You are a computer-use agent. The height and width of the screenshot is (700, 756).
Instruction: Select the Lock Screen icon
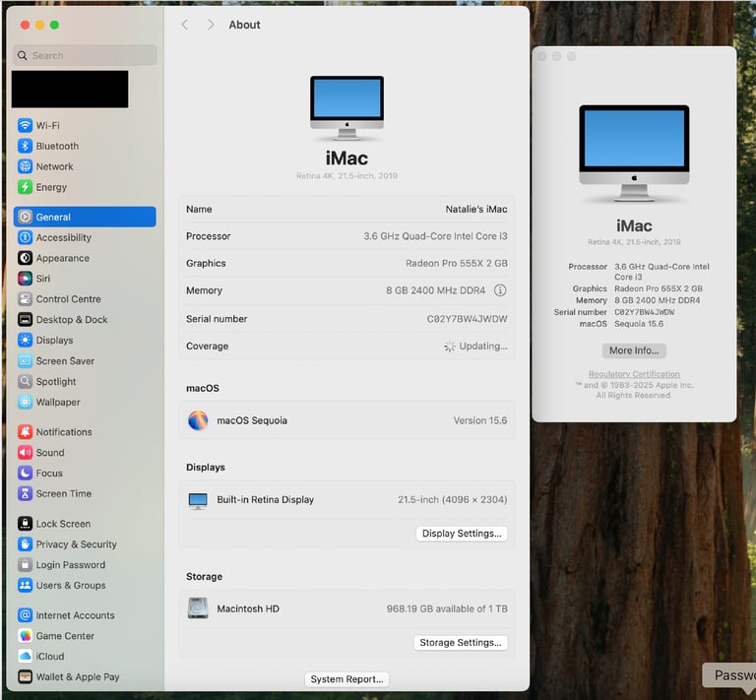point(25,524)
